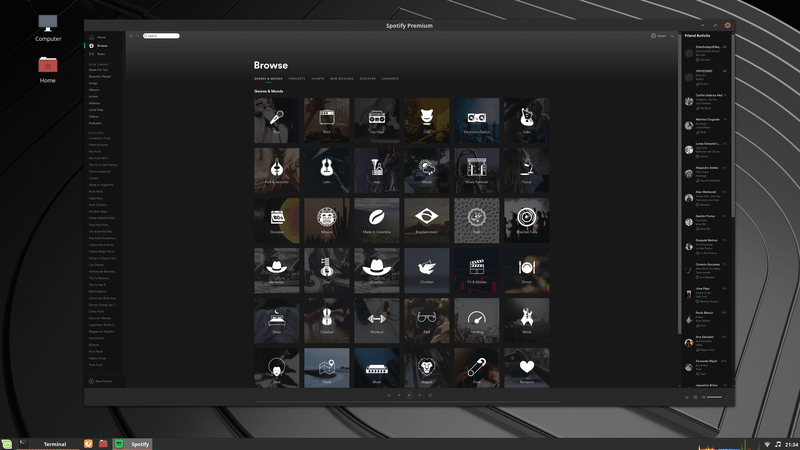Open the Soul genre tile
This screenshot has height=450, width=800.
pos(277,368)
